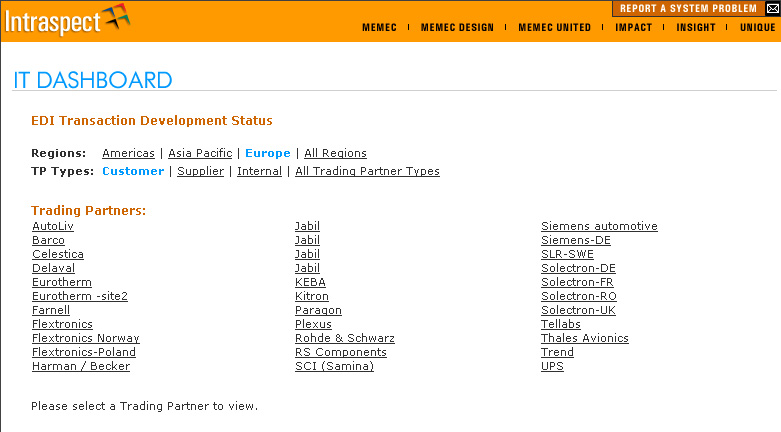The image size is (781, 432).
Task: View Solectron-RO trading partner
Action: point(579,296)
